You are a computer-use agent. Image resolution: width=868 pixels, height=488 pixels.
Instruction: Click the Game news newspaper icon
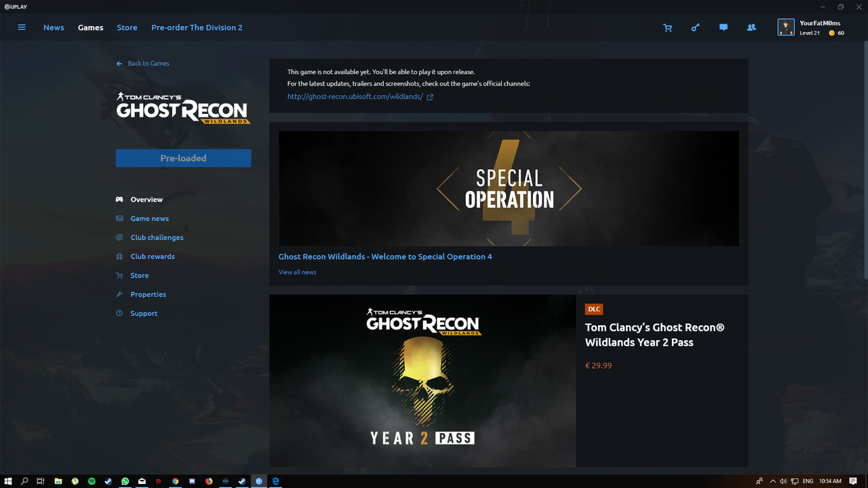click(119, 218)
